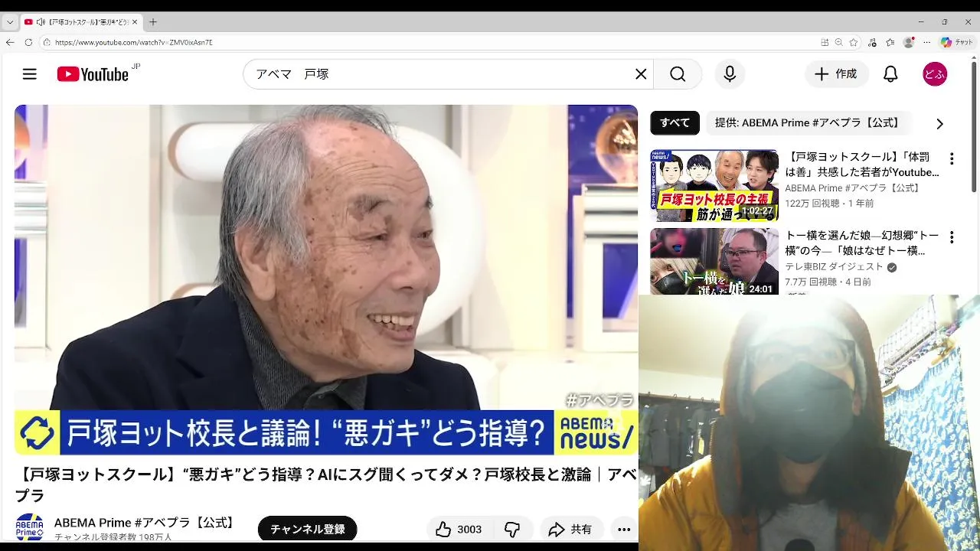Click the zoom-out magnifier in address bar
Image resolution: width=980 pixels, height=551 pixels.
pyautogui.click(x=839, y=43)
